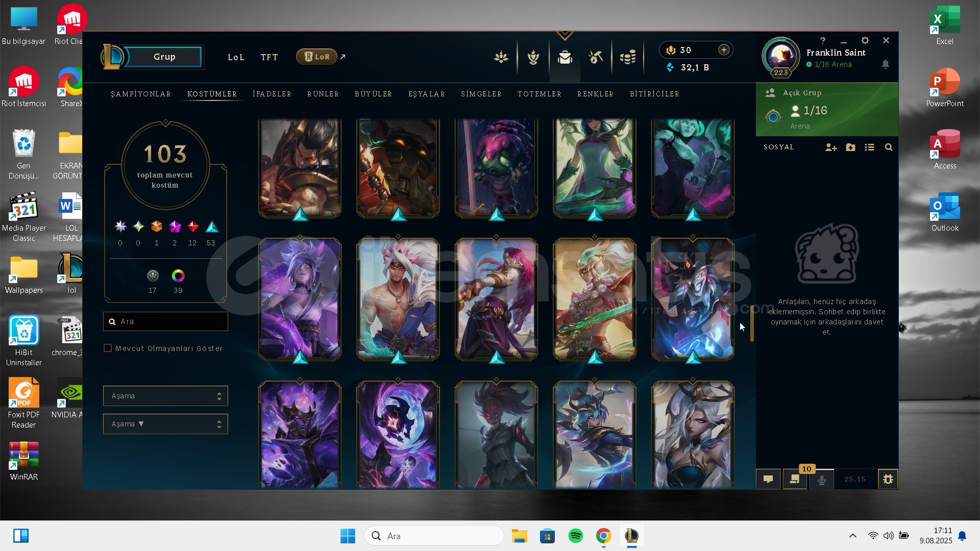Switch to TFT in the top bar

pos(269,57)
